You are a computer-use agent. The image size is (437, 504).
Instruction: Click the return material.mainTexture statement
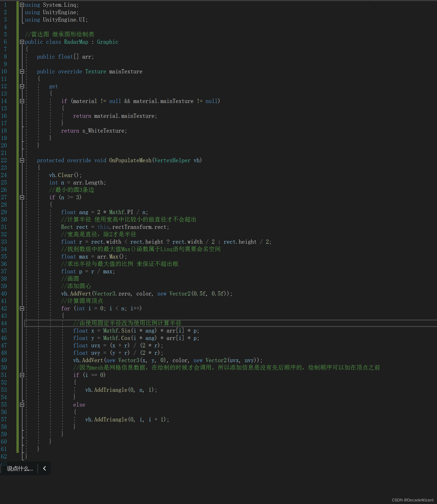tap(115, 116)
